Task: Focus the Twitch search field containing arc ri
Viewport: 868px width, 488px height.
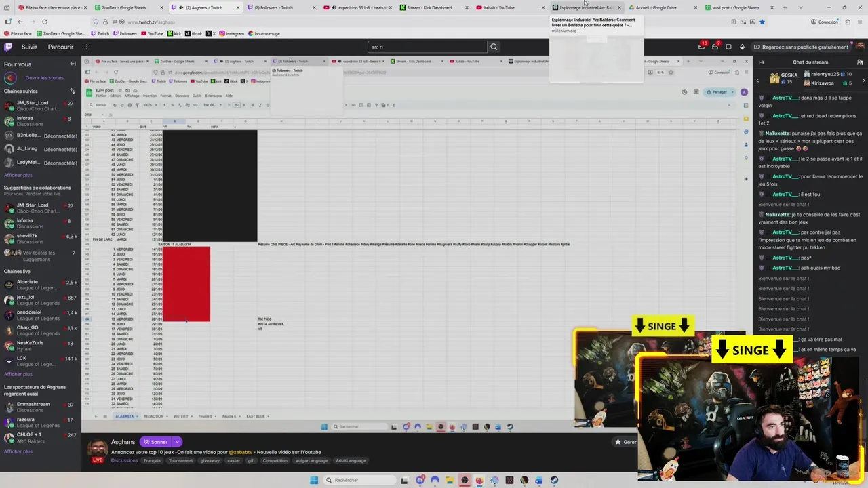Action: point(427,47)
